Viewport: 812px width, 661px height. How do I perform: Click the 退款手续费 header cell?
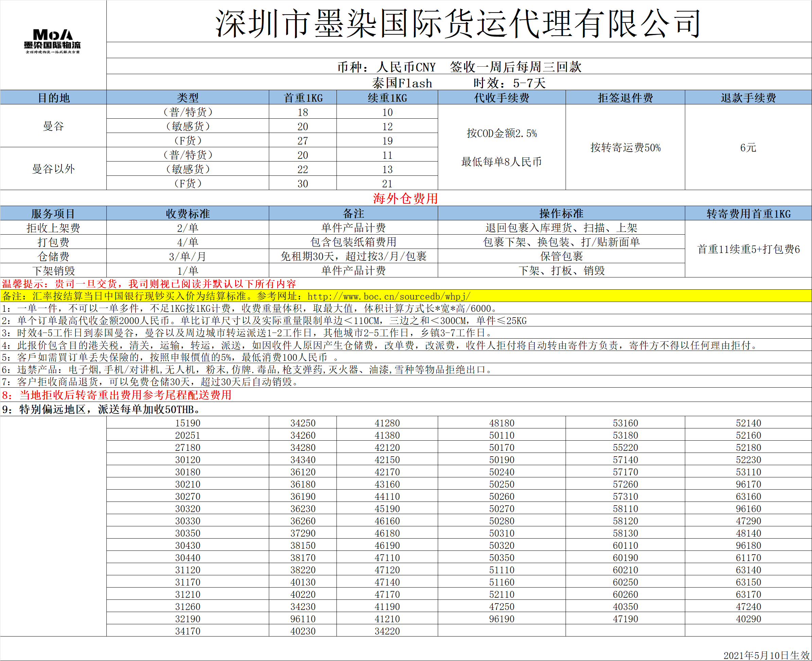click(748, 98)
